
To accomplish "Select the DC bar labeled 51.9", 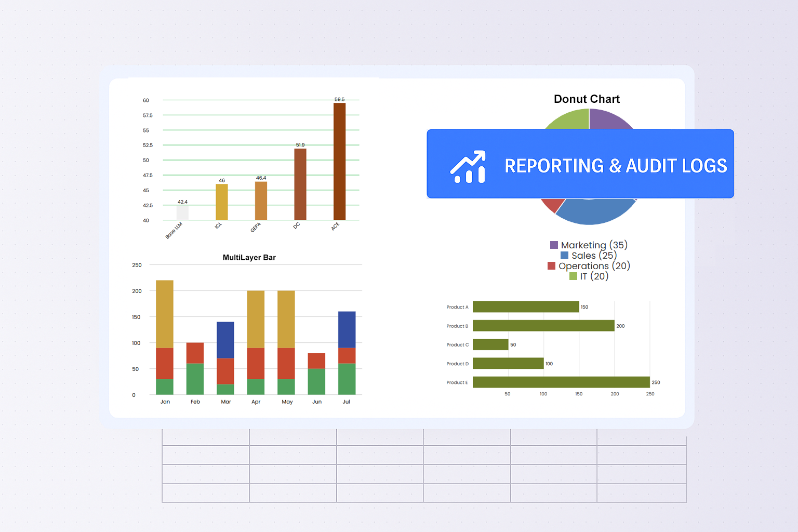I will click(300, 184).
